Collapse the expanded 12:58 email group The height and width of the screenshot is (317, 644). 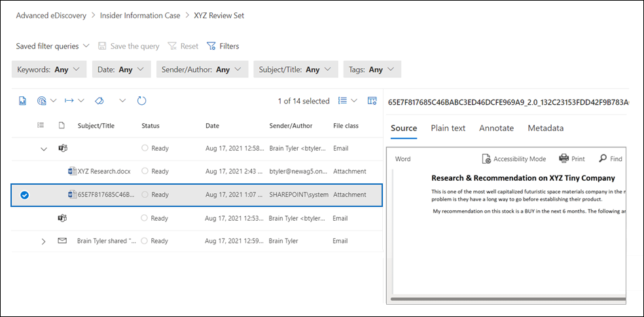click(44, 149)
